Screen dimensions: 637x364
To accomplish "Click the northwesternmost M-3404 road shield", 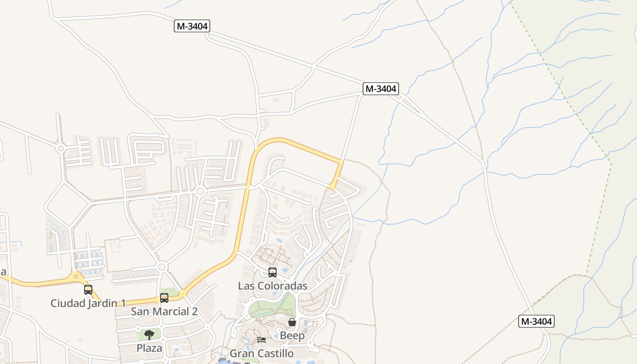I will coord(192,26).
